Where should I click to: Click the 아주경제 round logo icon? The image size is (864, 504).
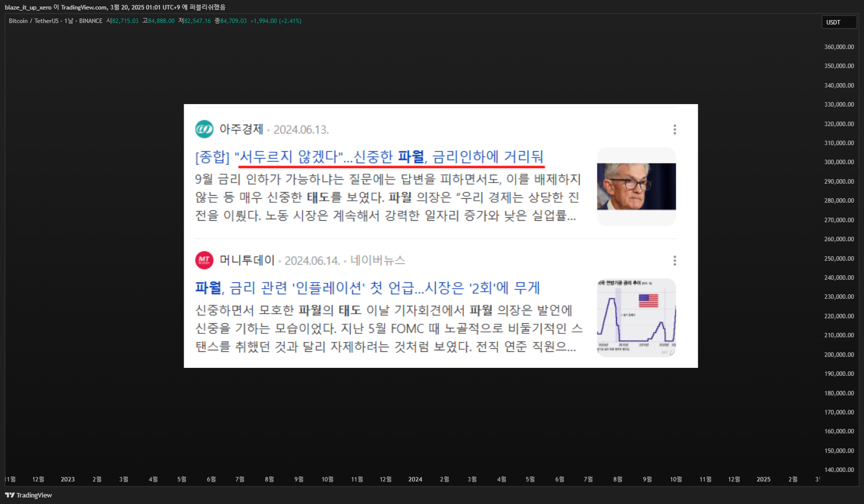click(204, 129)
